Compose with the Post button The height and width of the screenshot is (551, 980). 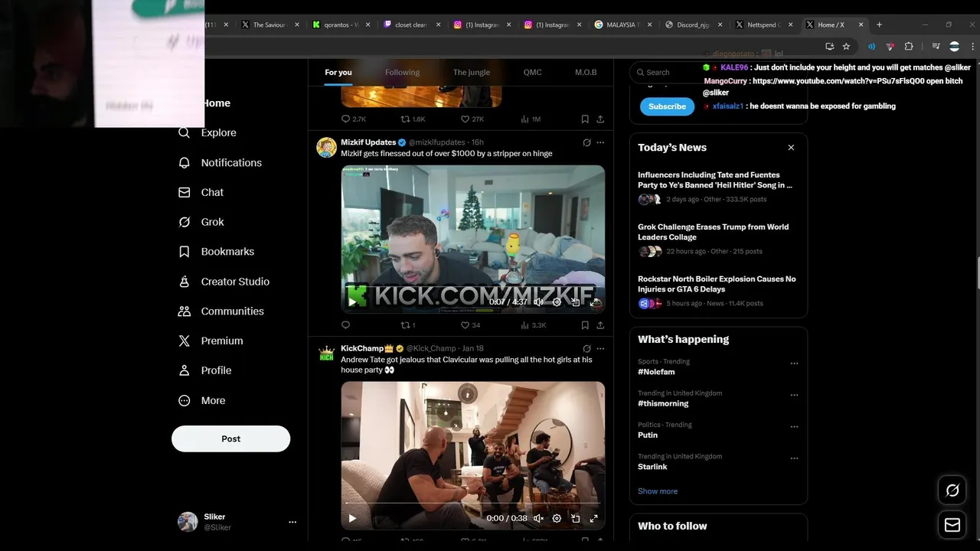(230, 439)
